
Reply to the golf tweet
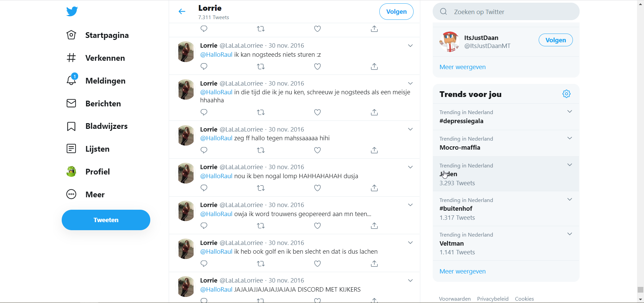coord(204,264)
